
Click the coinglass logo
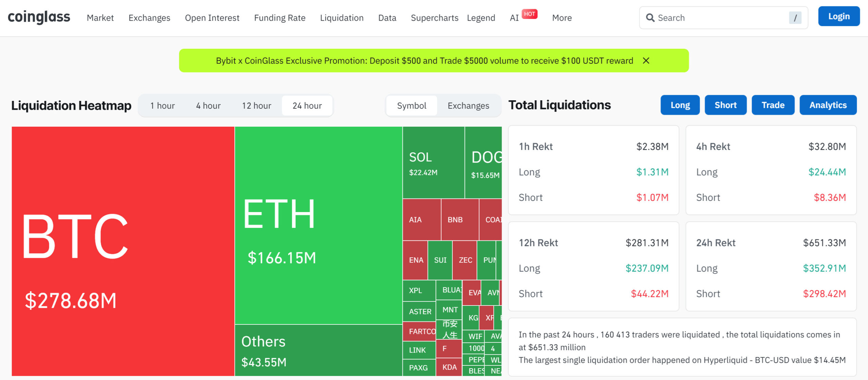[x=39, y=17]
